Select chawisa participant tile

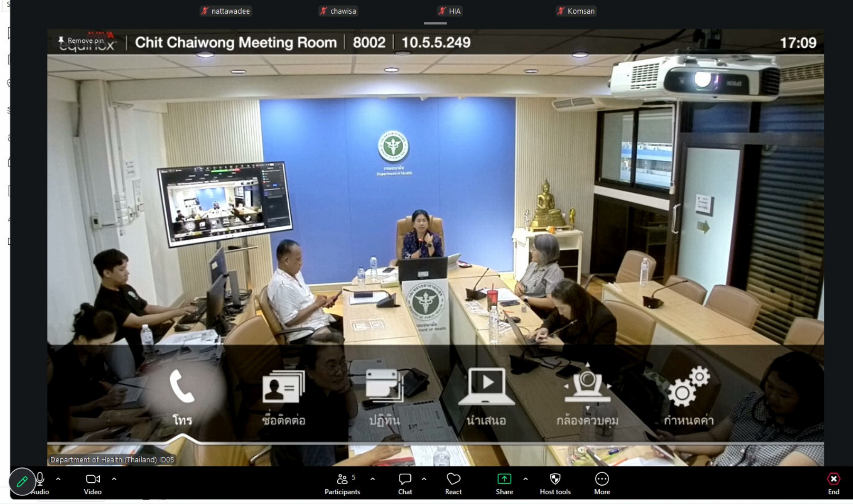(339, 11)
